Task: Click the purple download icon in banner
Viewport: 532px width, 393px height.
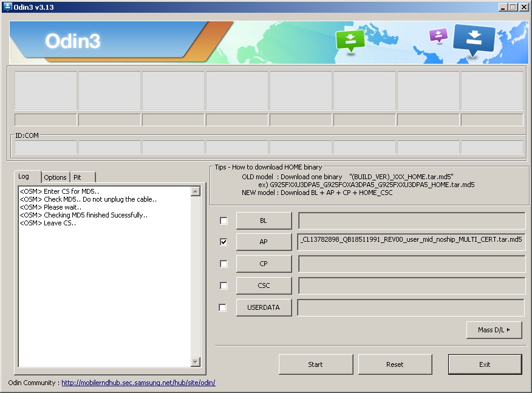Action: click(438, 35)
